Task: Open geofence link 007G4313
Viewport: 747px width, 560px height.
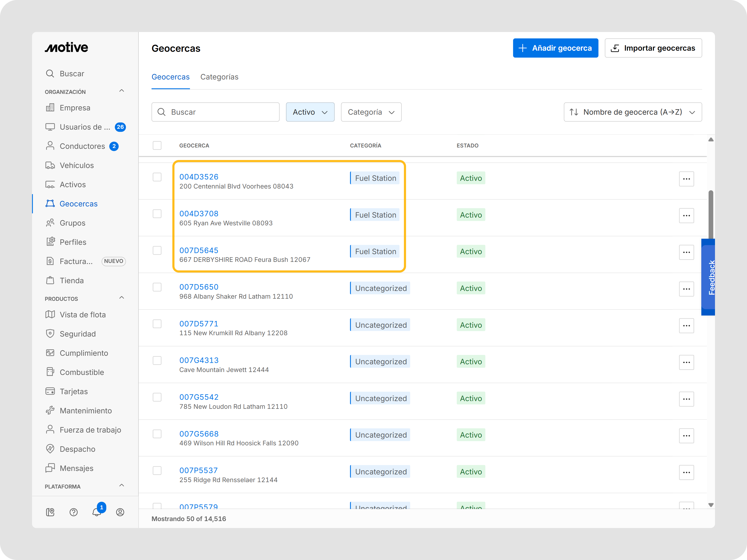Action: click(x=199, y=360)
